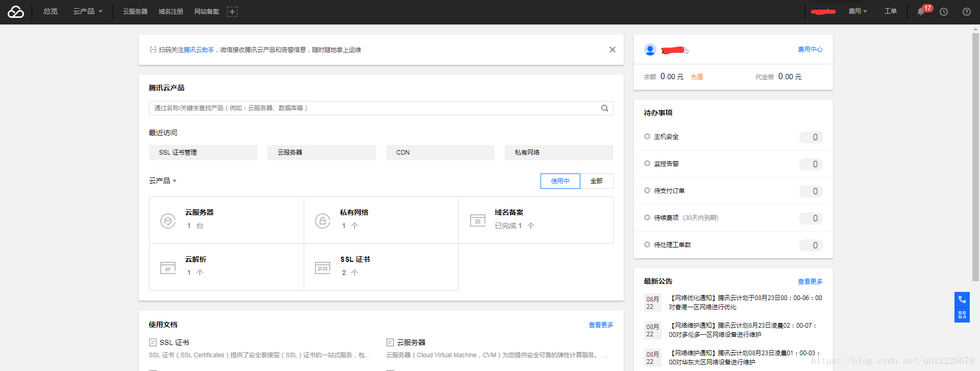
Task: Click the Tencent Cloud logo icon
Action: [x=16, y=12]
